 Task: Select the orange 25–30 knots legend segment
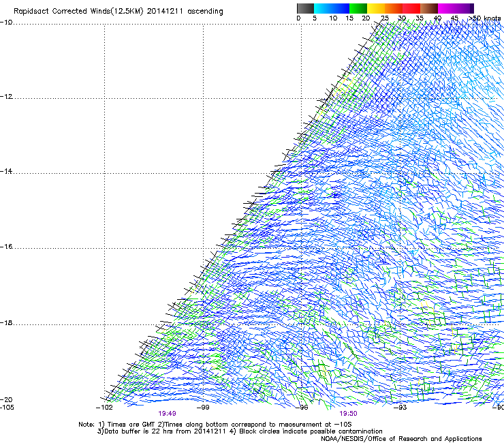click(394, 8)
